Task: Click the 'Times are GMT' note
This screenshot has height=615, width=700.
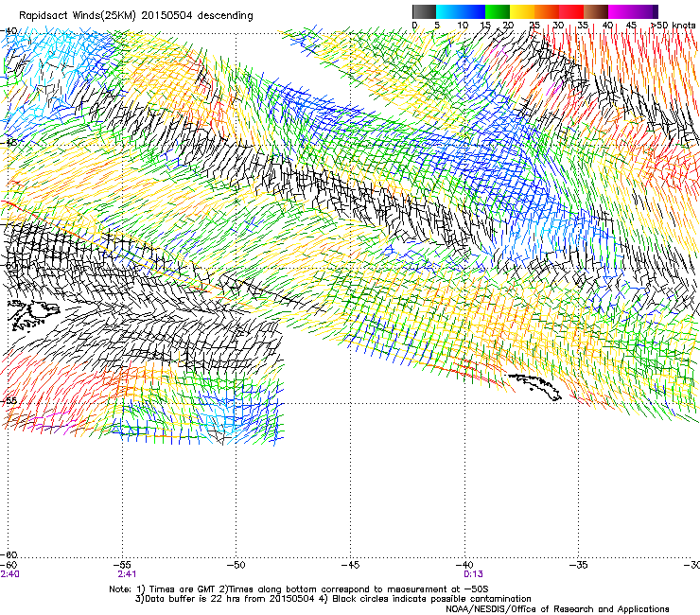Action: pos(174,589)
